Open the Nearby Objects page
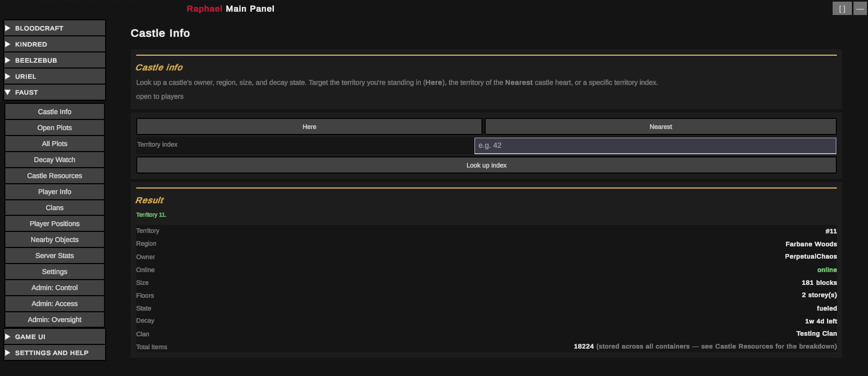This screenshot has height=376, width=868. (x=55, y=239)
